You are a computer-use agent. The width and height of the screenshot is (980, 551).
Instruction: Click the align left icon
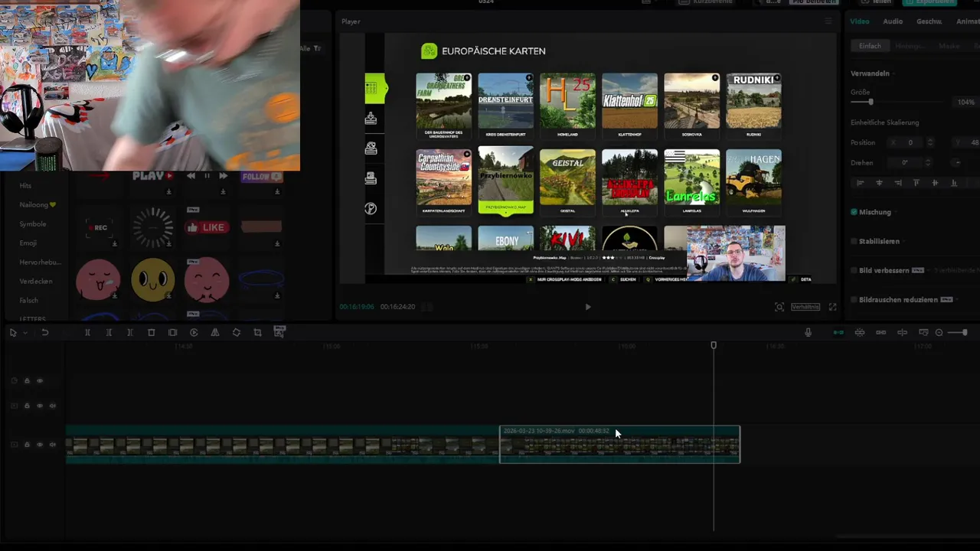(x=861, y=183)
